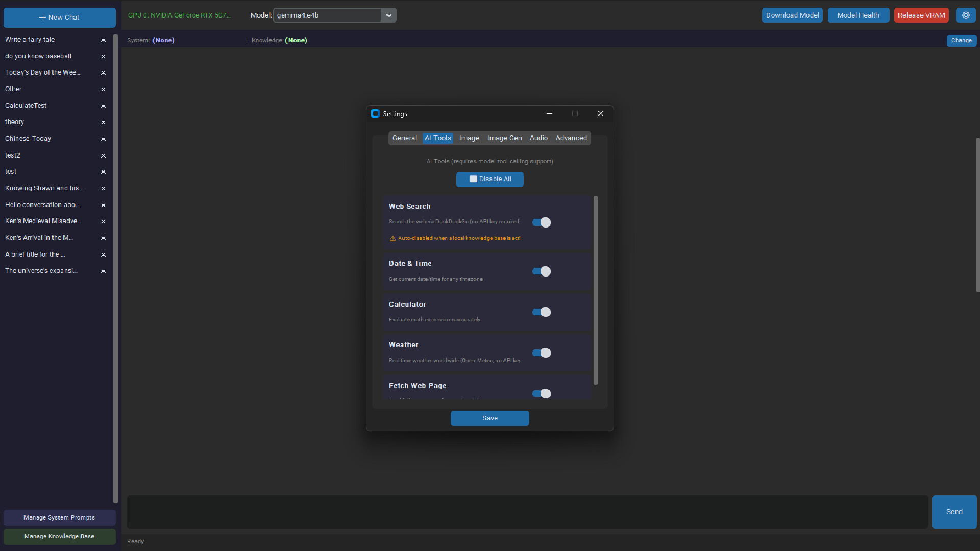980x551 pixels.
Task: Click Release VRAM
Action: tap(921, 15)
